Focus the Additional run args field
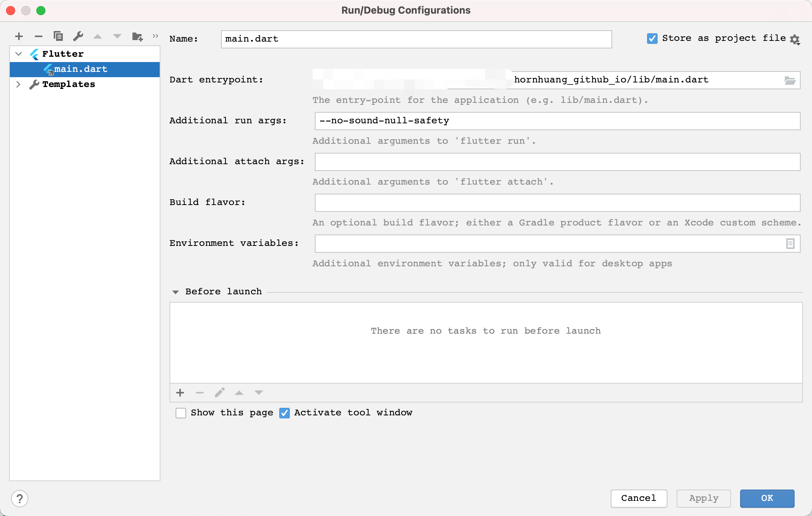 click(557, 121)
